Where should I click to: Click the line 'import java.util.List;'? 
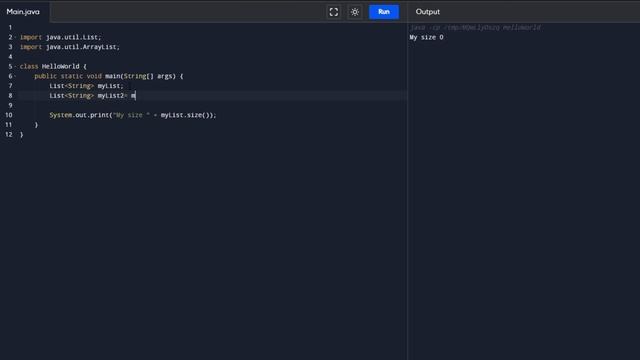60,37
